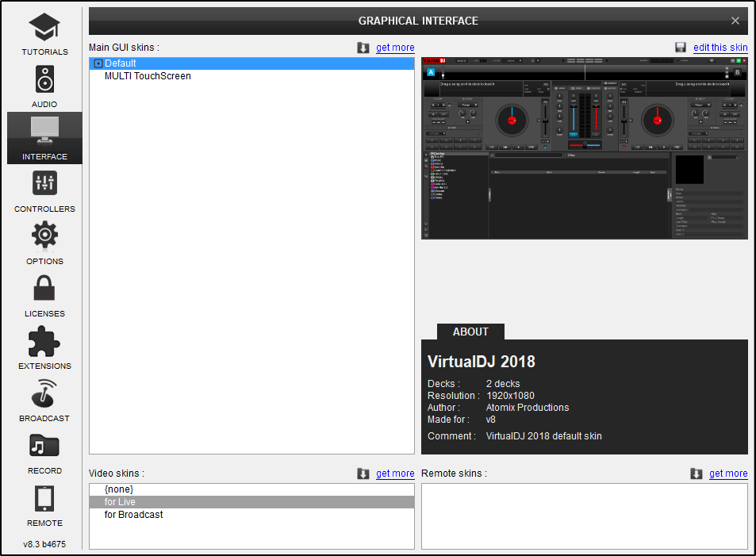This screenshot has width=756, height=556.
Task: Click the v8.3 b4675 version text
Action: 44,544
